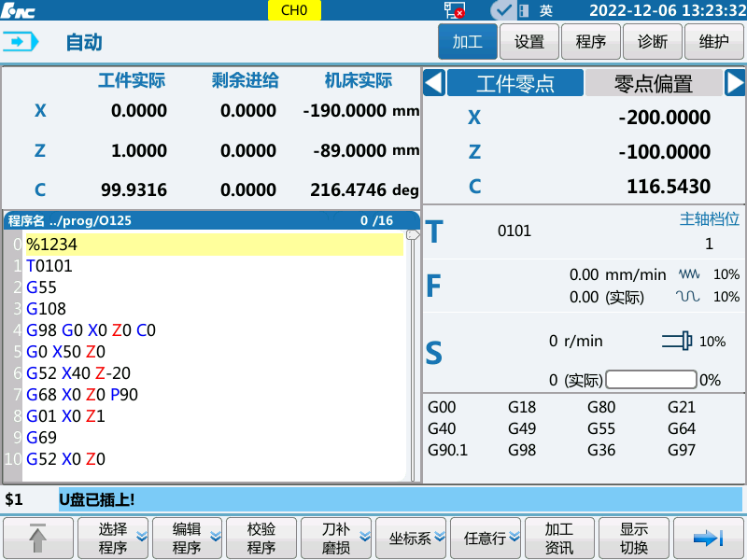Screen dimensions: 747x560
Task: Click the right chevron of the offset panel
Action: [737, 82]
